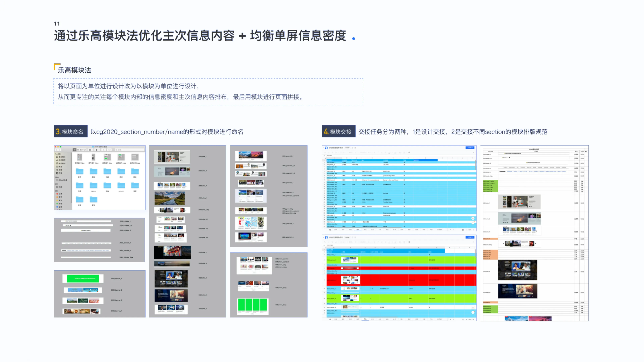Select the red 红色 tag in Finder

pyautogui.click(x=60, y=194)
